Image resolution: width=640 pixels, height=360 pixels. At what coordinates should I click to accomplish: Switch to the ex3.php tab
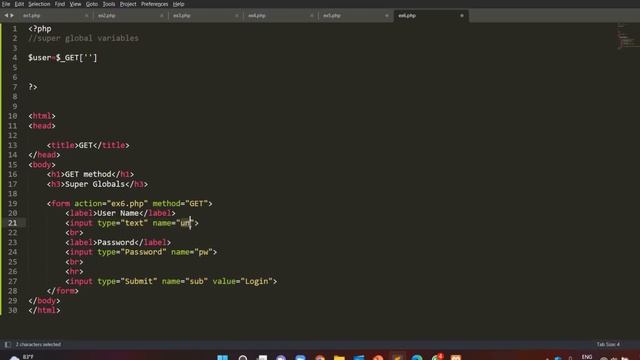click(x=182, y=16)
